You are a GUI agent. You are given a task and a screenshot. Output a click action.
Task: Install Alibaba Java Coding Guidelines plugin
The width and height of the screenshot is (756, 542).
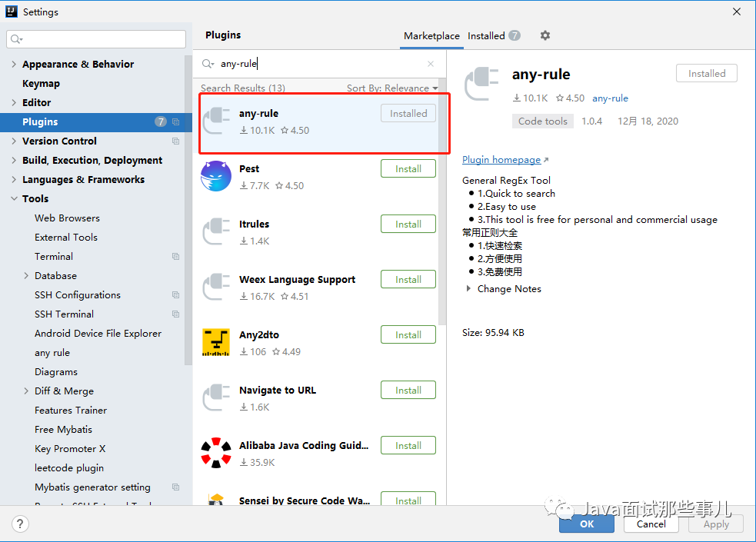click(408, 446)
